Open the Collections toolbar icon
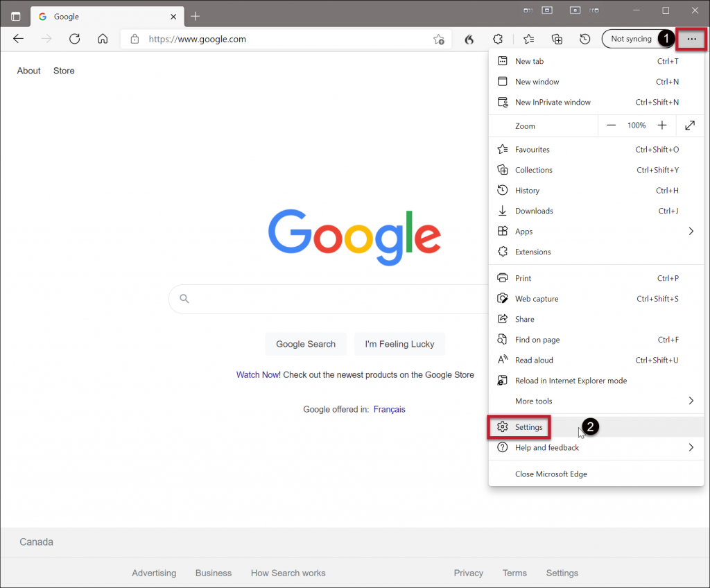This screenshot has height=588, width=710. 557,40
